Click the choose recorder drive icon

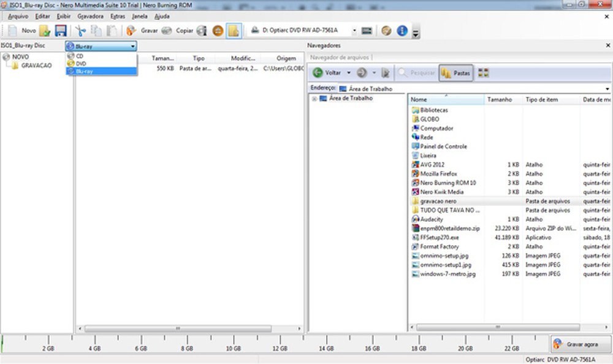pyautogui.click(x=367, y=31)
